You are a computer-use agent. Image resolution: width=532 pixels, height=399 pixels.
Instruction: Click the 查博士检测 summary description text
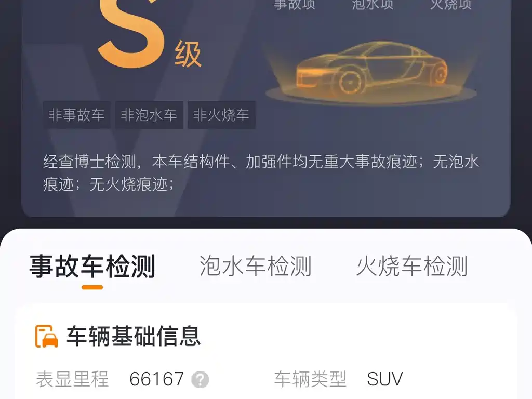coord(261,173)
